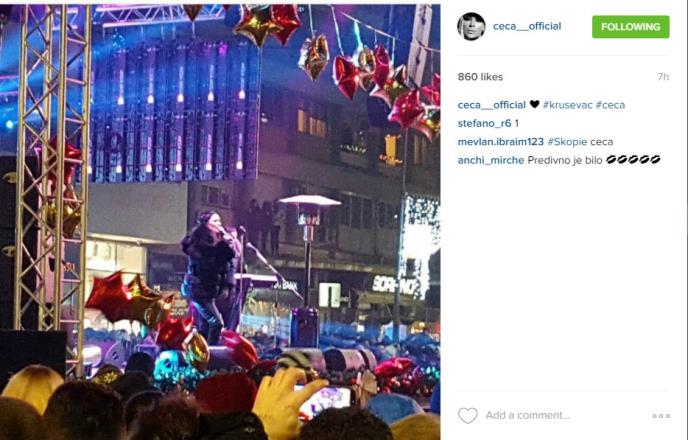Screen dimensions: 688x440
Task: Click the comment text Predivno je bilo
Action: 565,160
